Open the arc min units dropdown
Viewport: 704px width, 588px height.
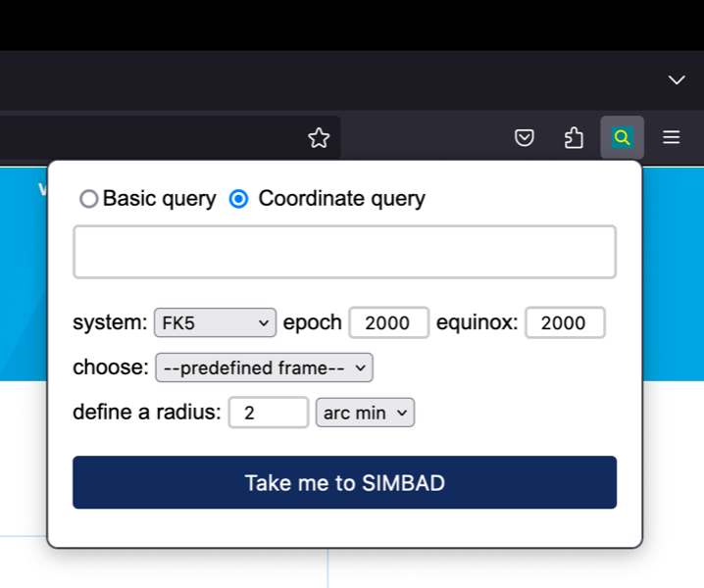tap(365, 412)
